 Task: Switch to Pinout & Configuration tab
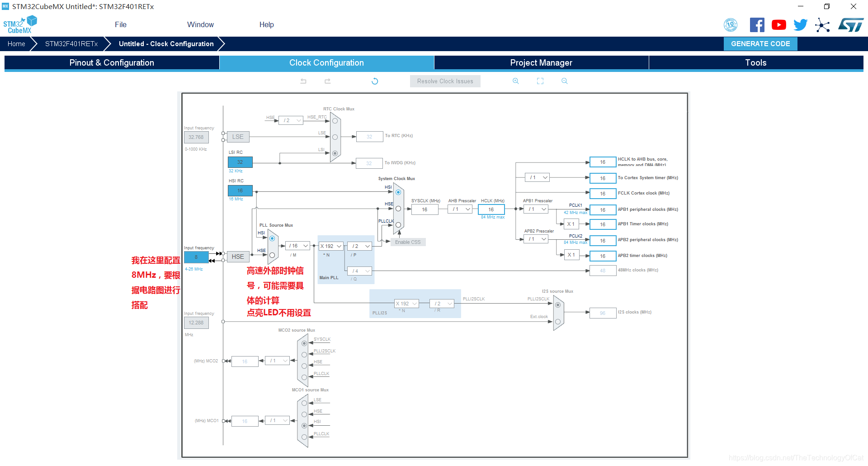[x=112, y=63]
